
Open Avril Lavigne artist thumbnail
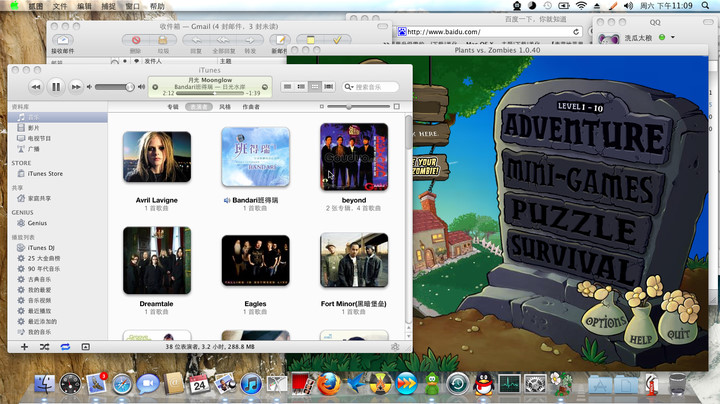(157, 157)
